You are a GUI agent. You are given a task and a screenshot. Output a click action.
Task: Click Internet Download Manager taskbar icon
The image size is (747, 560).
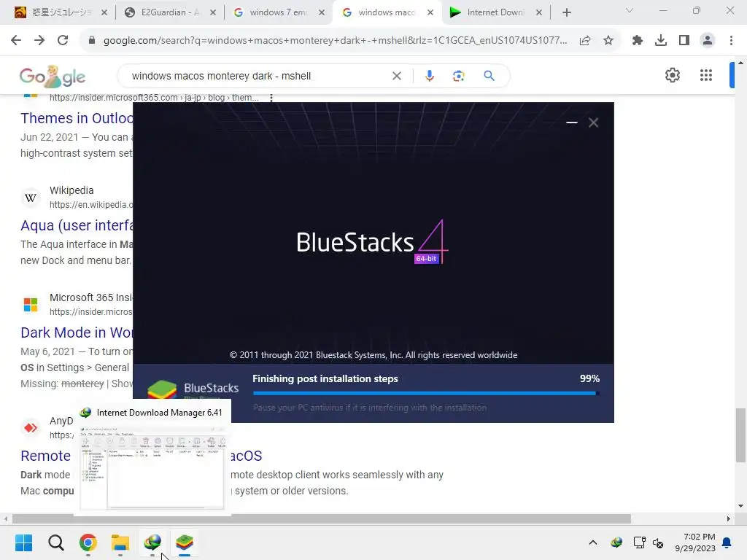(152, 542)
